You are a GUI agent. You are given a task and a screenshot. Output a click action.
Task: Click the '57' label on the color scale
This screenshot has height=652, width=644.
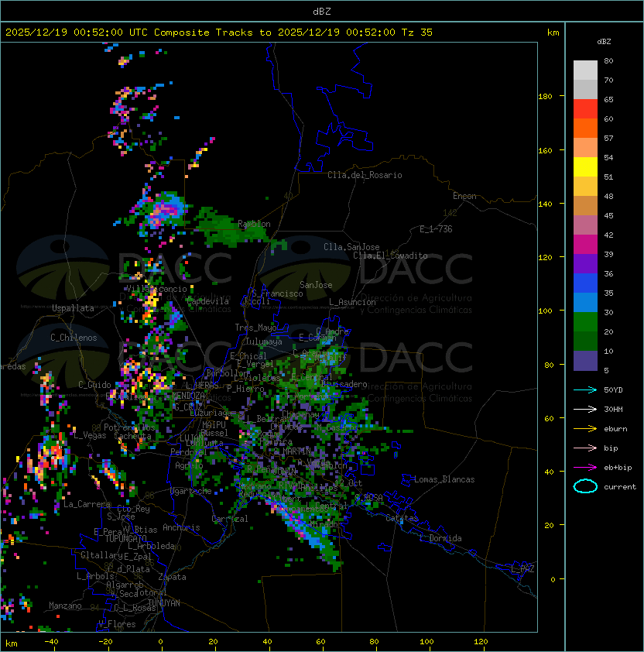point(608,138)
